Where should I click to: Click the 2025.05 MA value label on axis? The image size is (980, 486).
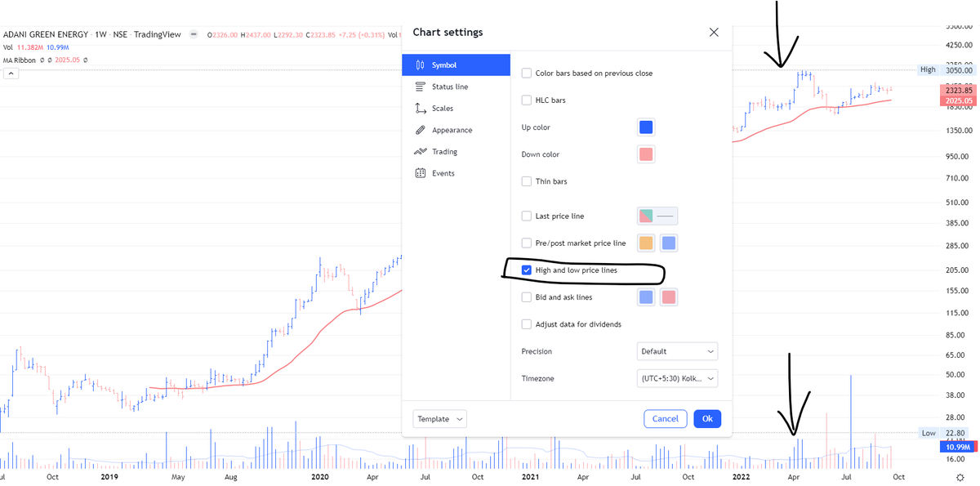point(958,101)
